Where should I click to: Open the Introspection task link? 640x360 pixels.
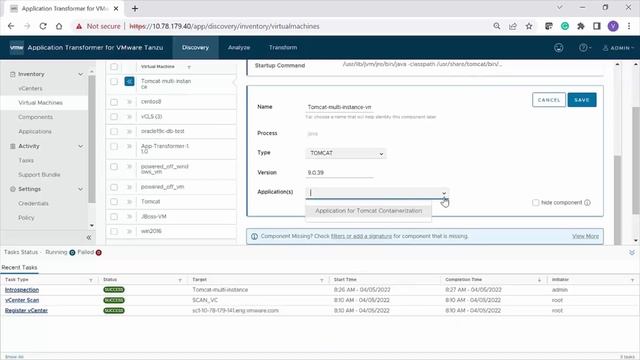click(x=22, y=290)
